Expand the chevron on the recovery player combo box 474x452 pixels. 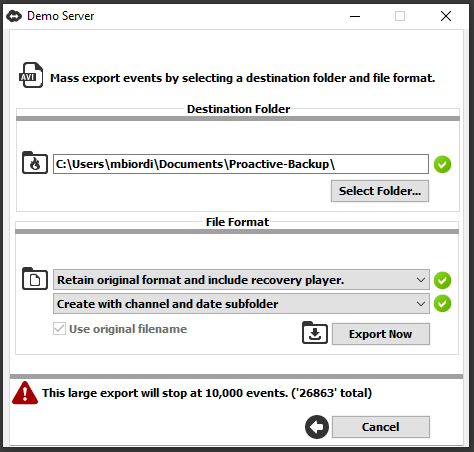pos(421,280)
